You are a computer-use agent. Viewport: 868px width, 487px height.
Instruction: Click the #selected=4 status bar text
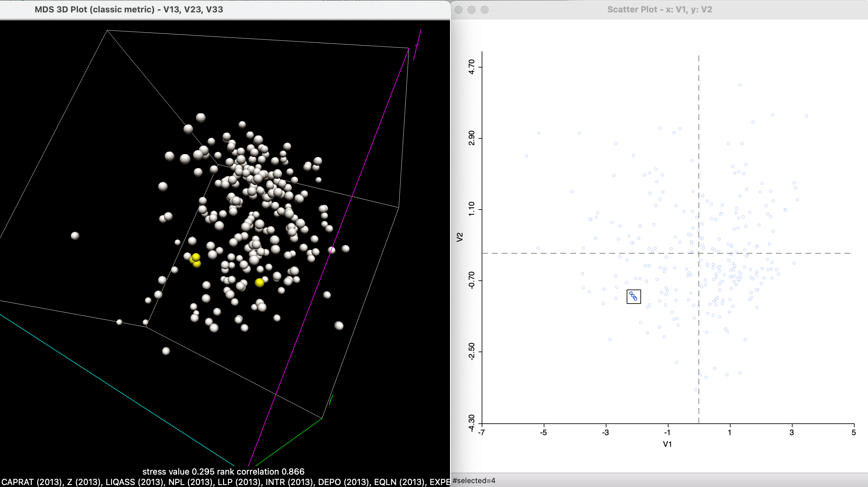tap(474, 480)
